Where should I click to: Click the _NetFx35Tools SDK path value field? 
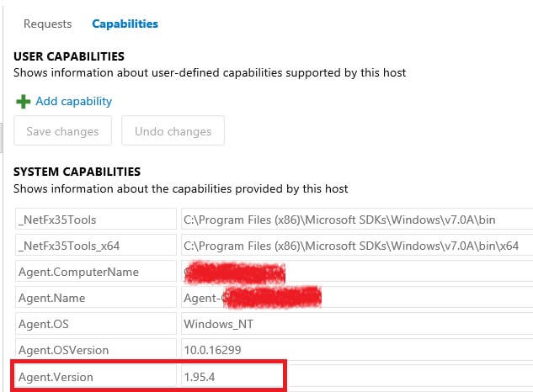pos(357,219)
